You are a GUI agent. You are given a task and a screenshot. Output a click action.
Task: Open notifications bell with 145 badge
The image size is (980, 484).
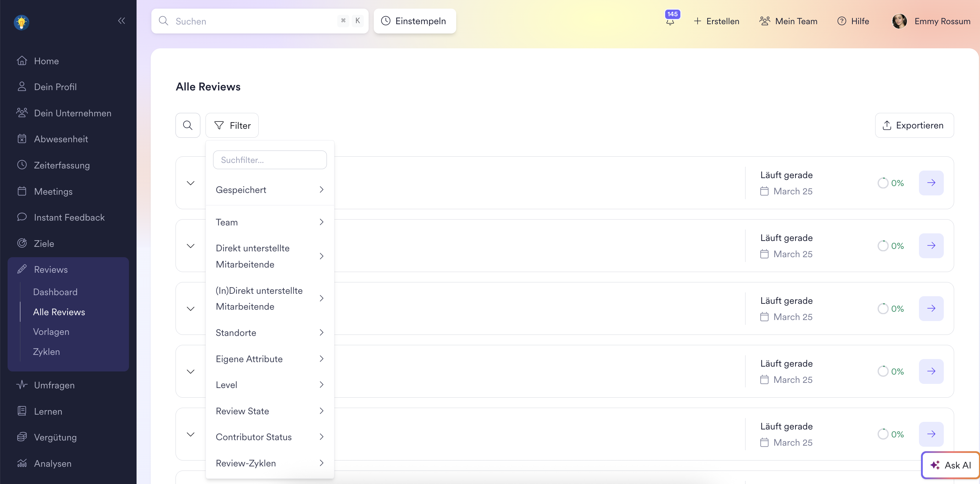[670, 21]
